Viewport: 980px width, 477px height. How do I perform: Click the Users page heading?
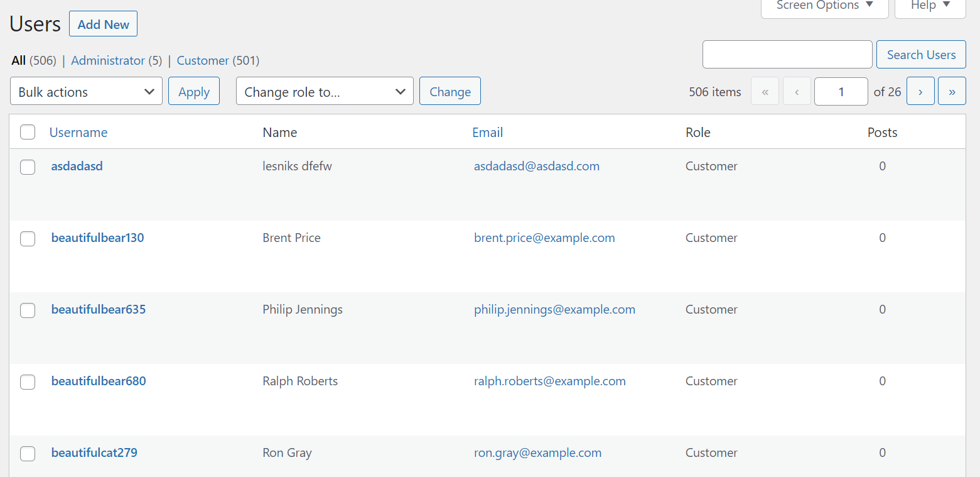coord(35,24)
